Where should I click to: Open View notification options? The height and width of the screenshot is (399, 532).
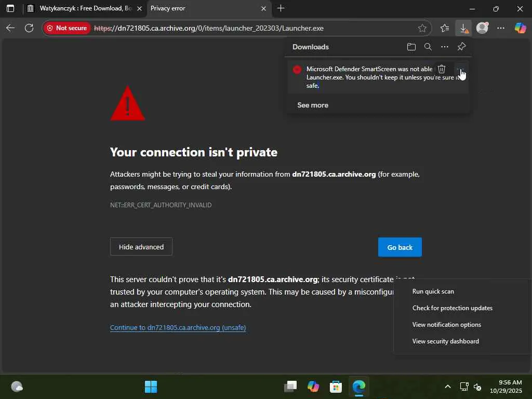coord(446,325)
